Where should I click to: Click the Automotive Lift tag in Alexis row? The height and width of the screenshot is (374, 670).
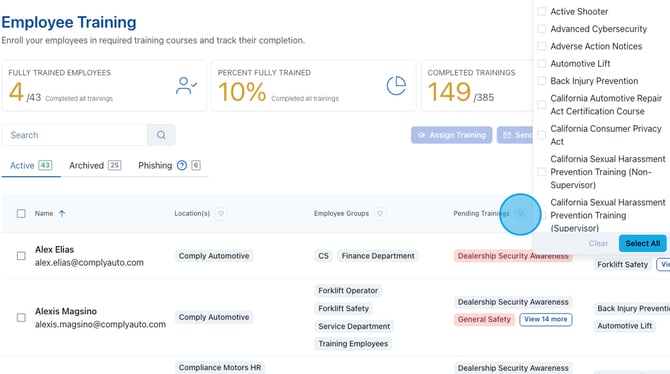[625, 326]
